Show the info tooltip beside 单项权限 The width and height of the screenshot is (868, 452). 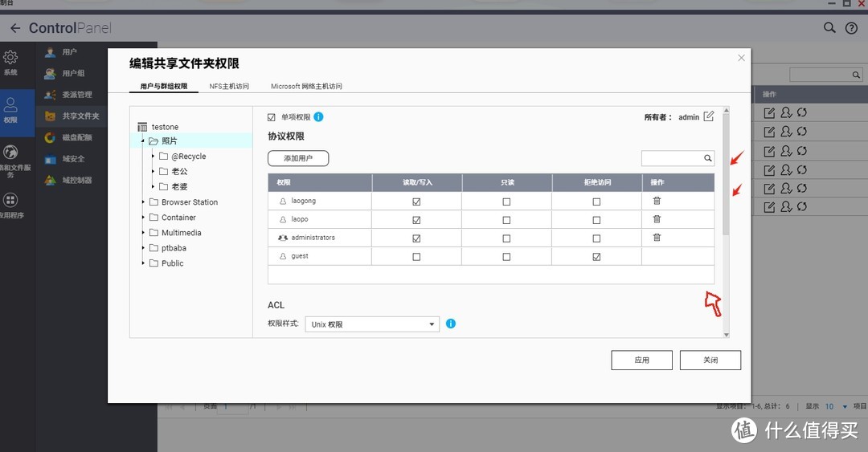318,116
